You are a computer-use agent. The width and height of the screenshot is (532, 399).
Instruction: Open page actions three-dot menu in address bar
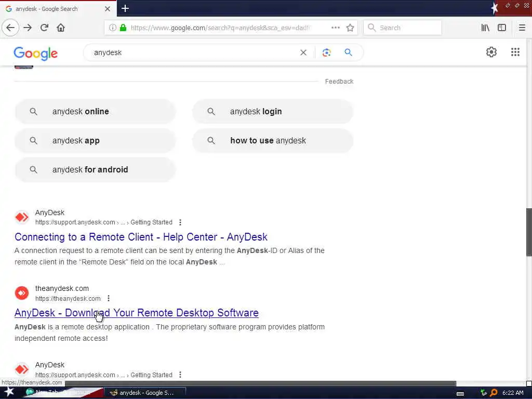tap(336, 28)
